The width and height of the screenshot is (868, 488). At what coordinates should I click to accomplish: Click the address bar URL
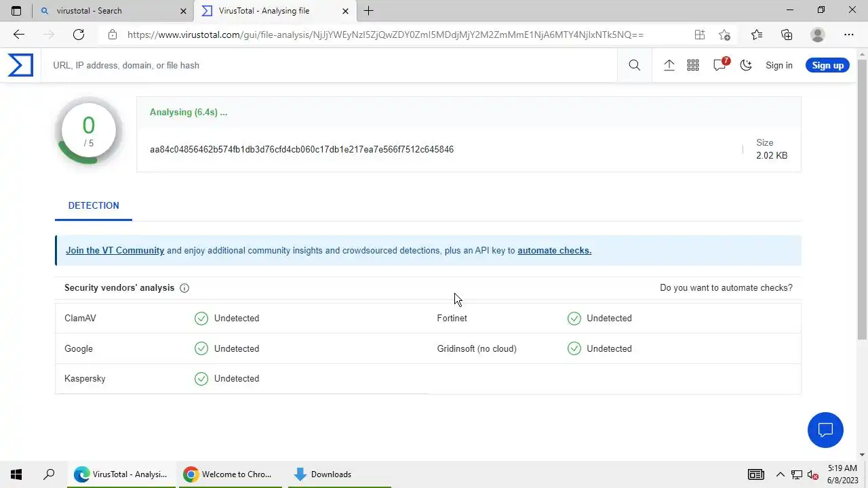[x=385, y=35]
